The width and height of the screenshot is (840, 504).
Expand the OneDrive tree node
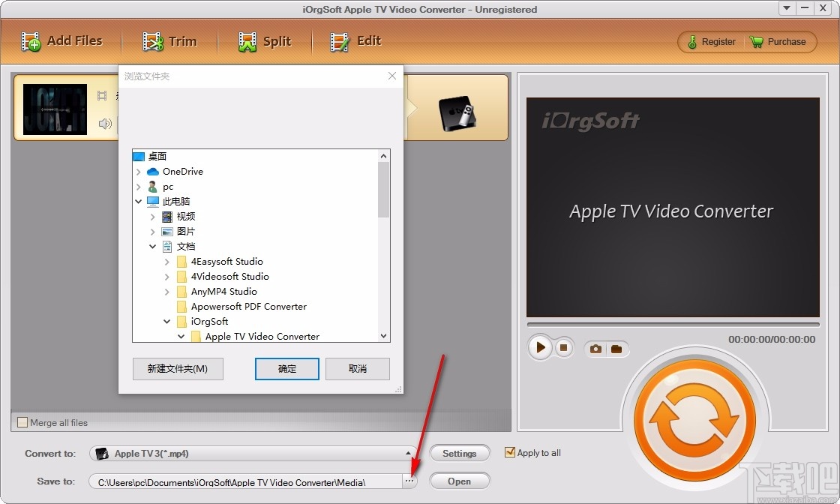point(138,171)
